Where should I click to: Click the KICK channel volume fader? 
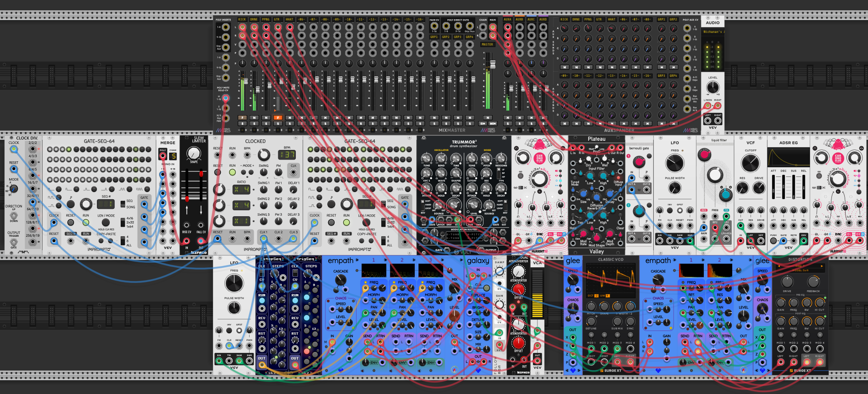point(246,81)
